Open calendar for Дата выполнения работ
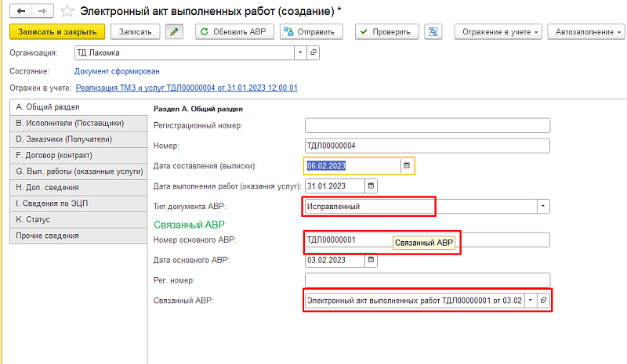Screen dimensions: 627x364 pos(371,186)
